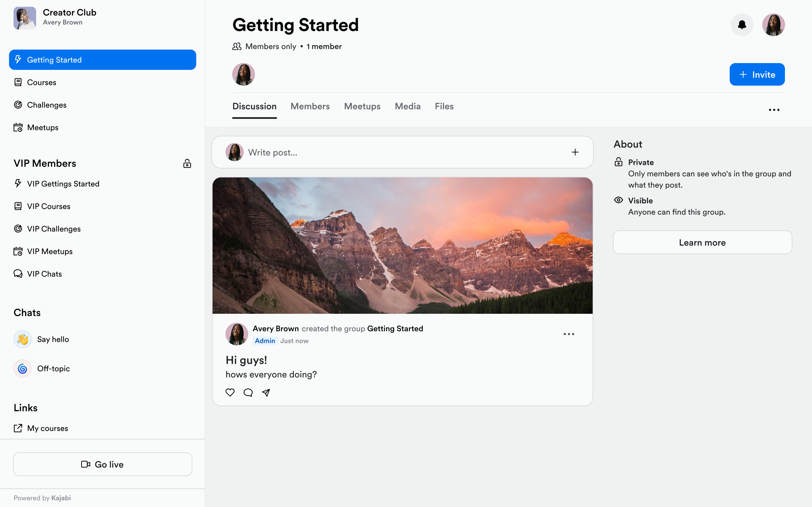This screenshot has height=507, width=812.
Task: Open profile avatar menu in top right
Action: click(773, 25)
